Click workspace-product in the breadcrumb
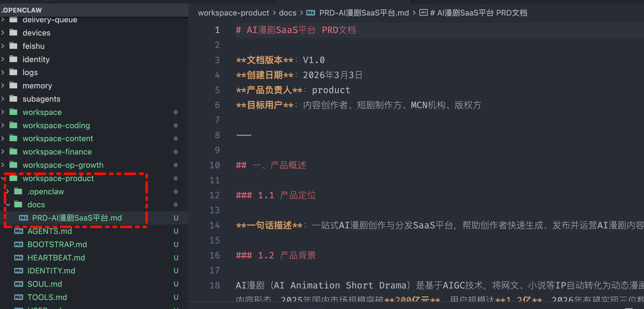 [x=233, y=13]
